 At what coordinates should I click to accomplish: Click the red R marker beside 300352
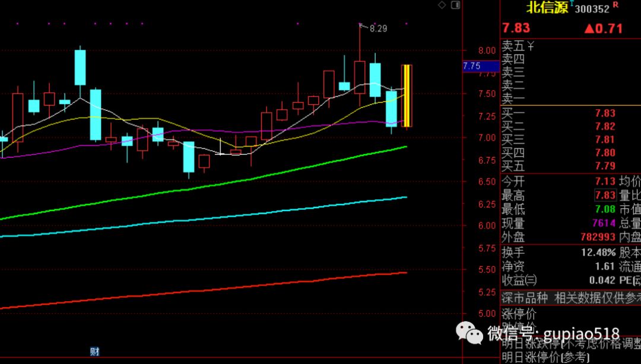tap(615, 5)
